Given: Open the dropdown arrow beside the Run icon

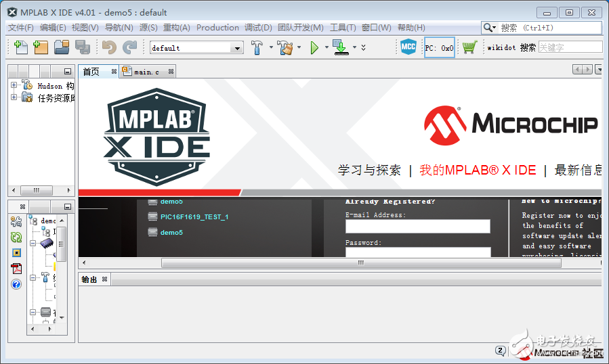Looking at the screenshot, I should coord(327,47).
